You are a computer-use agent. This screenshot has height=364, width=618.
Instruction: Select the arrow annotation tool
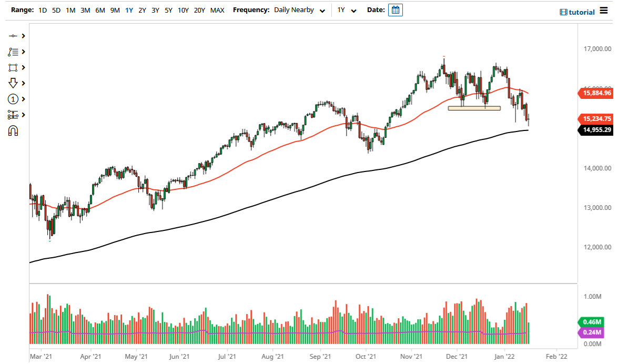(x=14, y=83)
